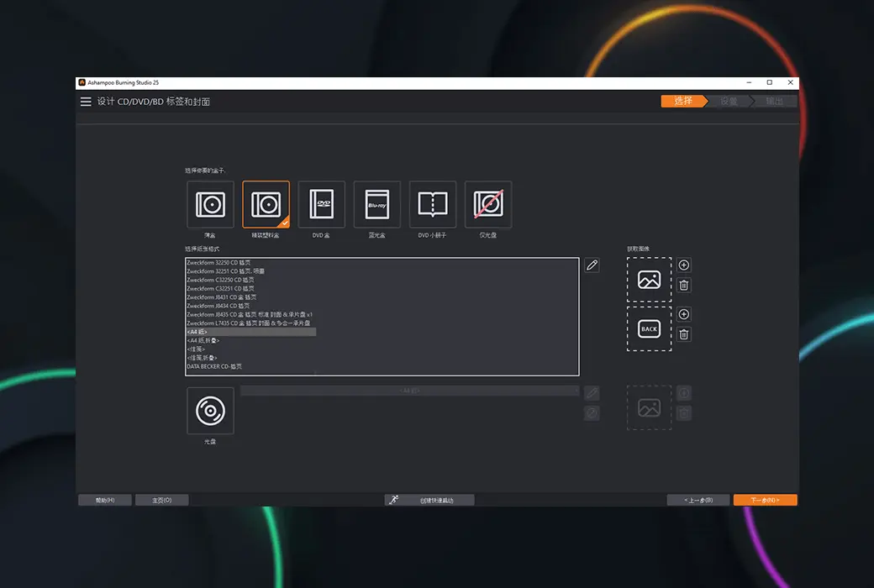
Task: Edit paper format with the pencil icon
Action: 592,265
